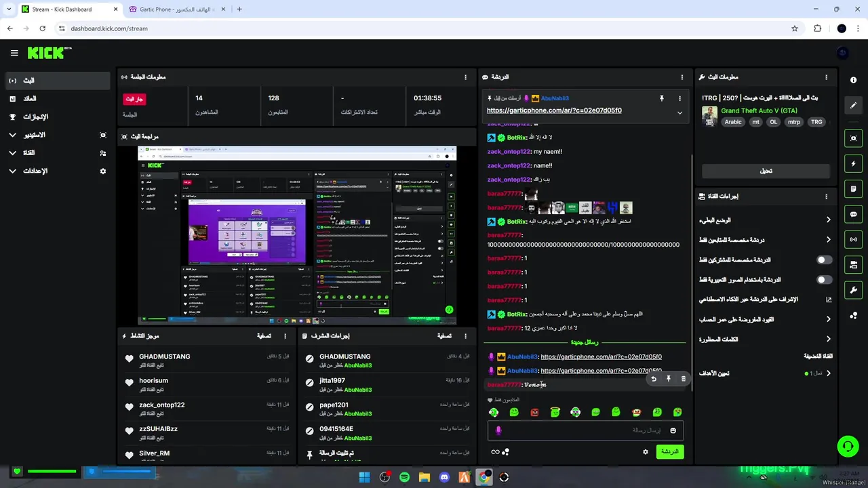The image size is (868, 488).
Task: Open the emoji picker in message box
Action: coord(673,430)
